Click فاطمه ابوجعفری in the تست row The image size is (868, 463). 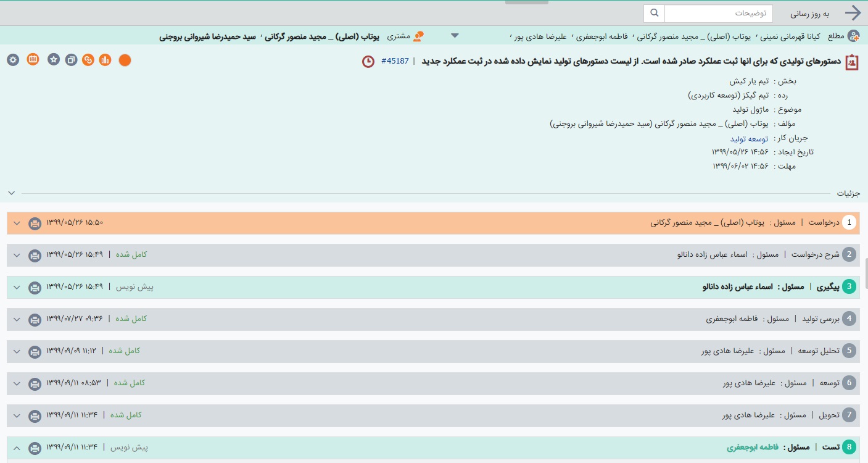pyautogui.click(x=753, y=447)
